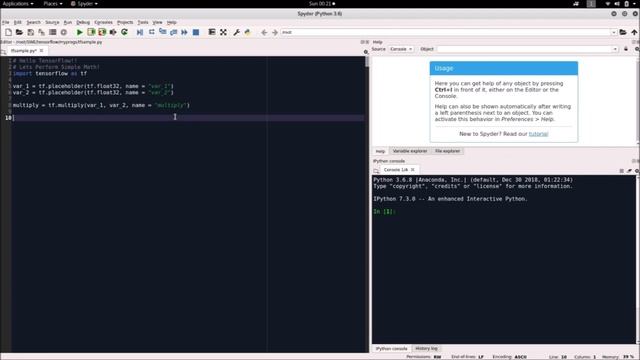
Task: Open the editor options gear icon
Action: click(366, 52)
